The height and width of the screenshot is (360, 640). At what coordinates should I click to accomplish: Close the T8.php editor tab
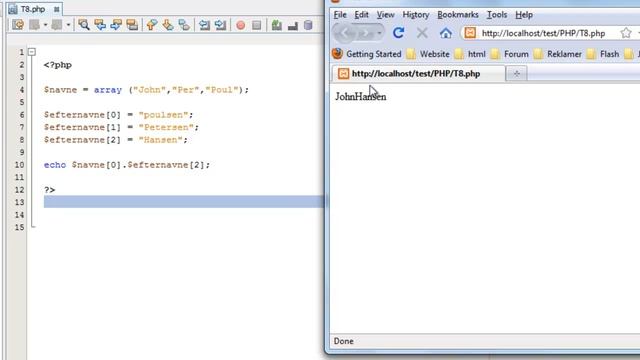click(x=56, y=9)
